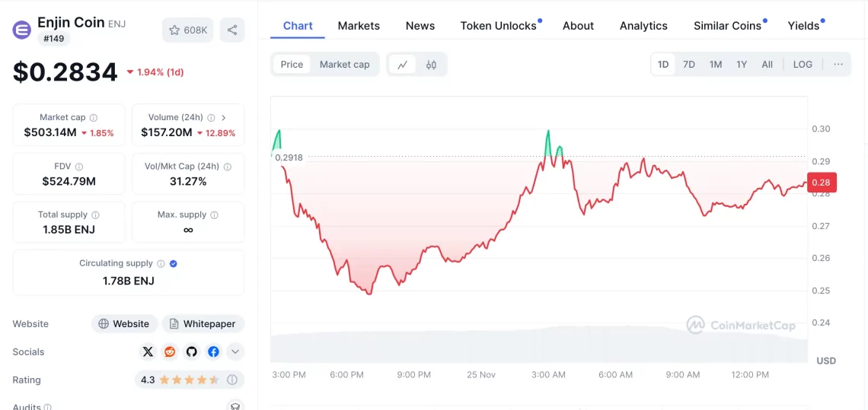Select Price chart toggle
Viewport: 868px width, 410px height.
click(292, 64)
